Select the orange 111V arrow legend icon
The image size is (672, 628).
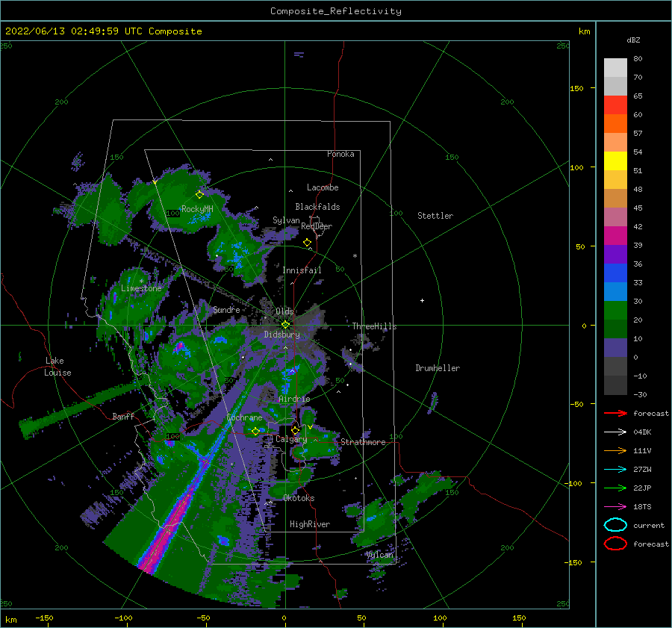coord(615,450)
